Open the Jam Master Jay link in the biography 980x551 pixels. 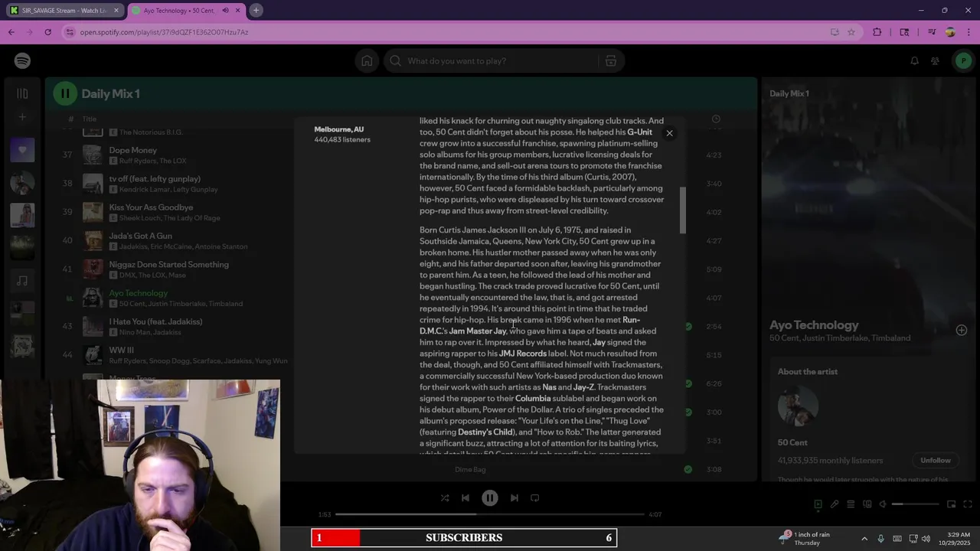478,331
